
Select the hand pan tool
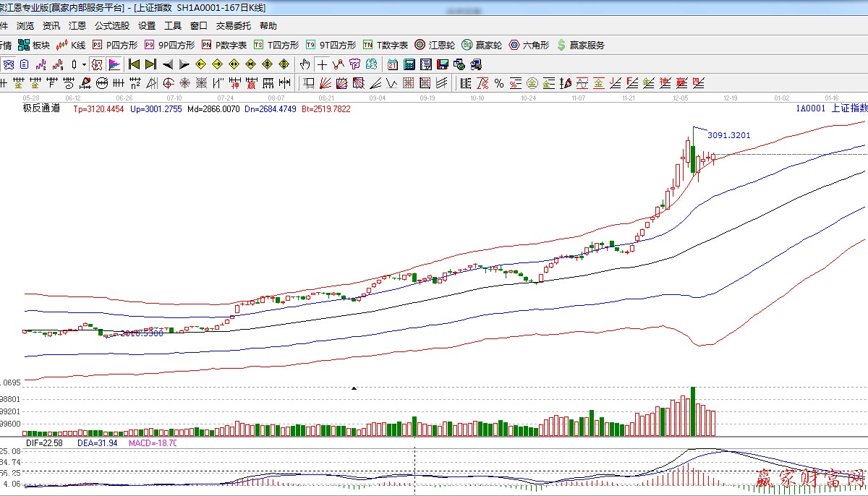305,64
